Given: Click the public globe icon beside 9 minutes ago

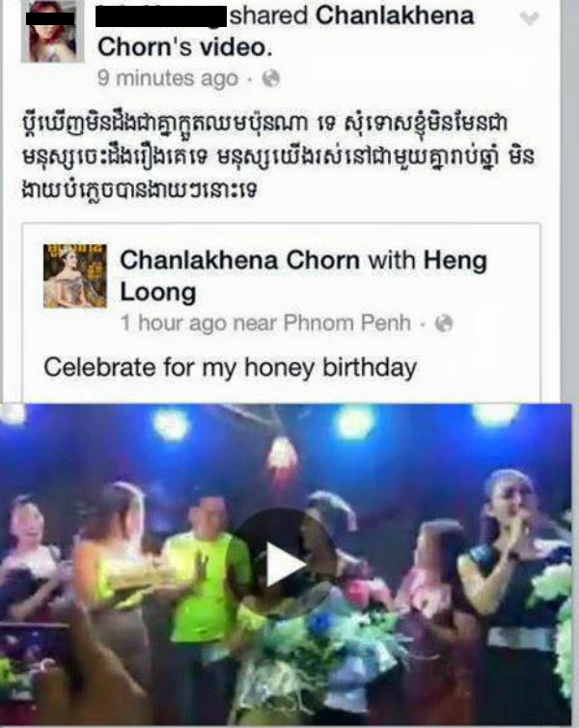Looking at the screenshot, I should tap(271, 78).
